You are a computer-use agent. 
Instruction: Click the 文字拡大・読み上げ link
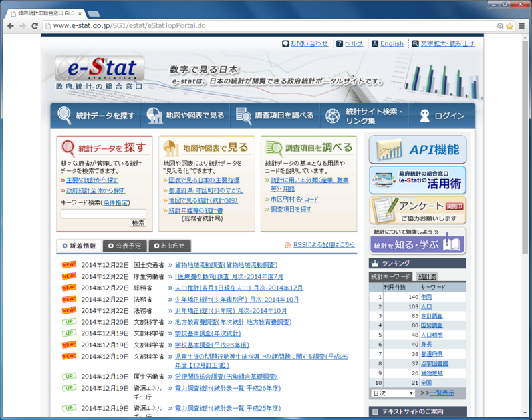click(448, 43)
